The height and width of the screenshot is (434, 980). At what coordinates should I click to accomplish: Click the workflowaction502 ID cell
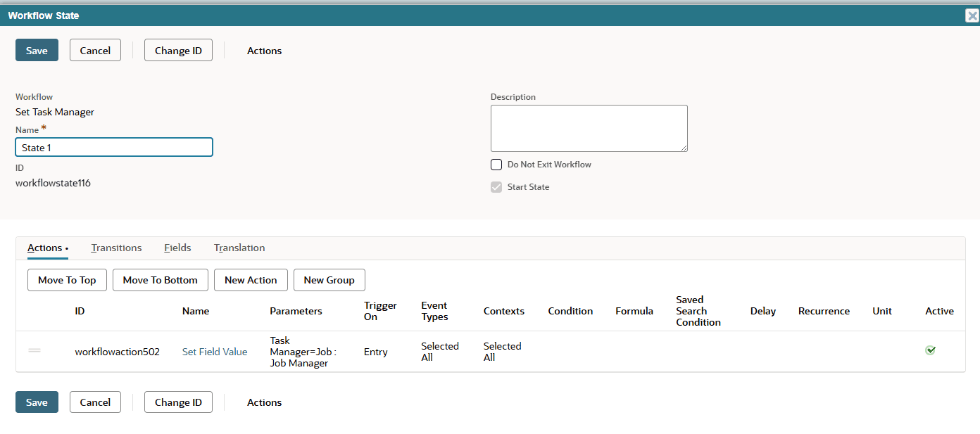tap(118, 352)
